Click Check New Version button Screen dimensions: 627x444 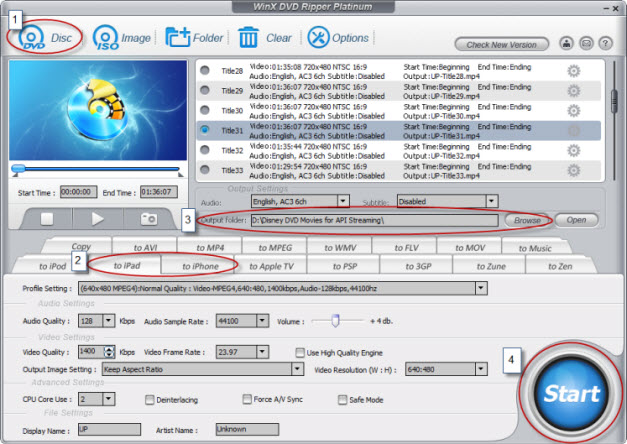(x=501, y=44)
